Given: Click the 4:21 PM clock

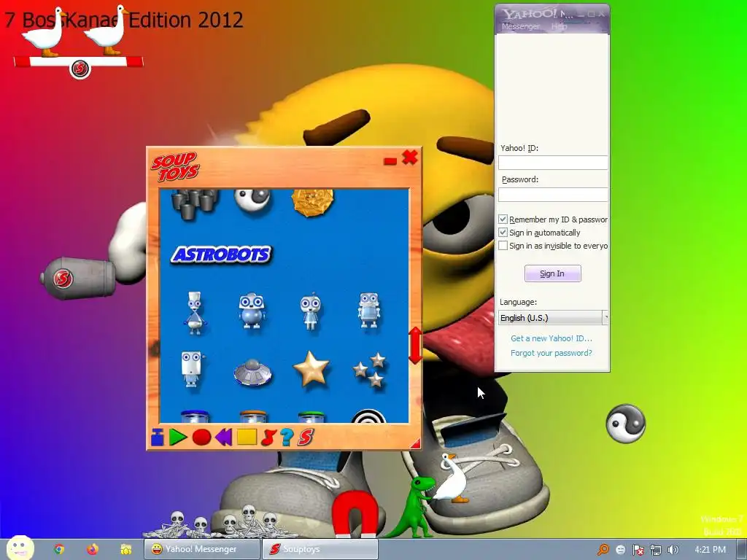Looking at the screenshot, I should pos(710,550).
